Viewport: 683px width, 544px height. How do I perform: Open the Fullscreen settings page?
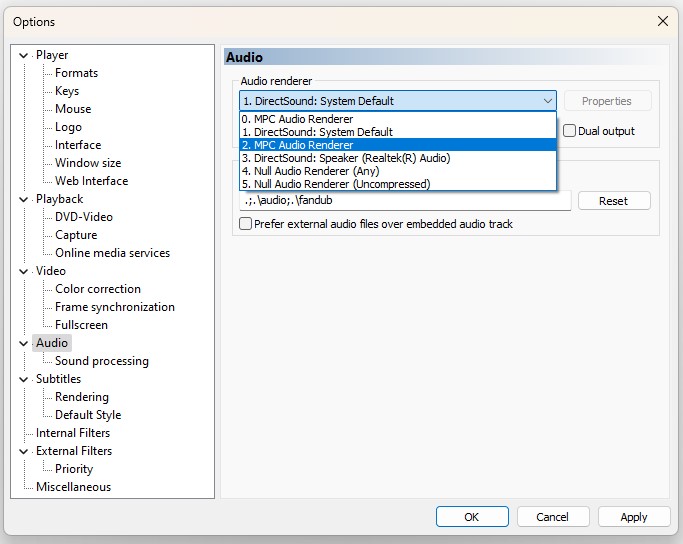[x=81, y=325]
